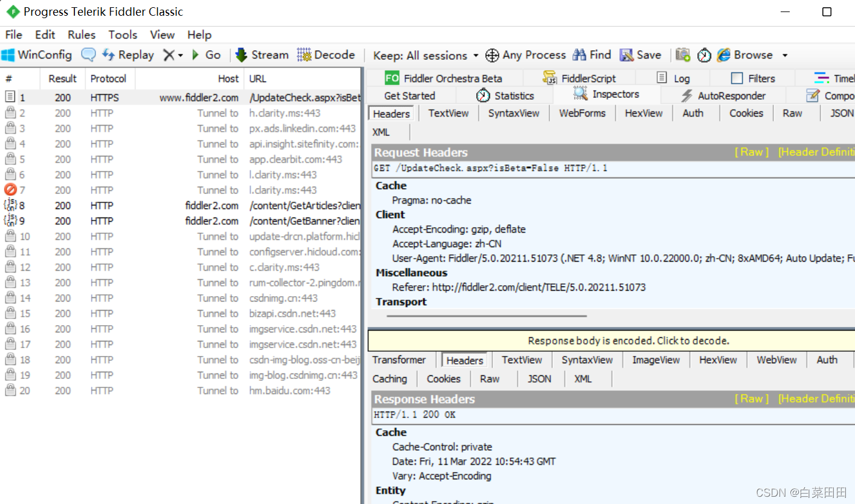
Task: Open Keep: All sessions dropdown
Action: pos(425,56)
